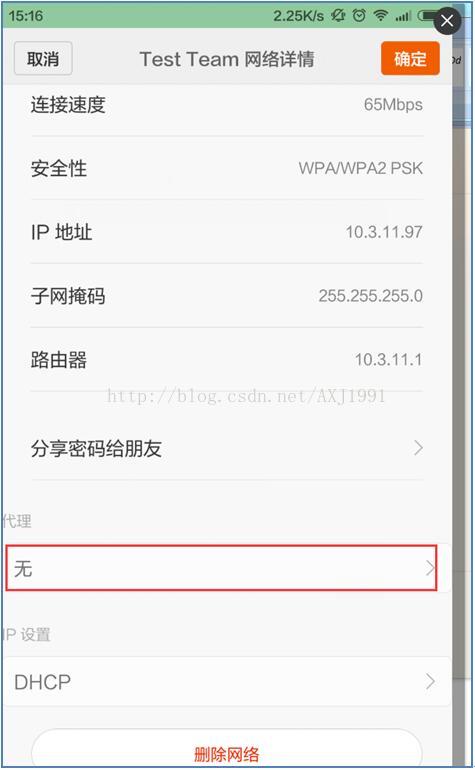Confirm with the orange 确定 button
This screenshot has width=475, height=770.
pyautogui.click(x=410, y=58)
